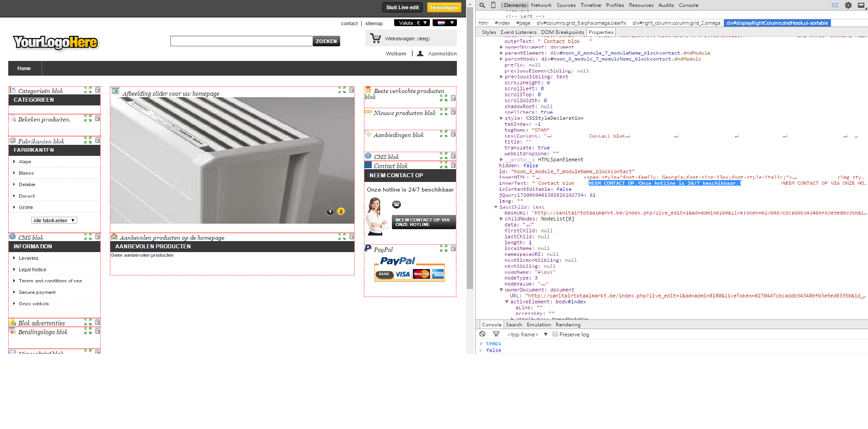Screen dimensions: 868x429
Task: Open the Alle fabrikanten dropdown
Action: click(x=54, y=220)
